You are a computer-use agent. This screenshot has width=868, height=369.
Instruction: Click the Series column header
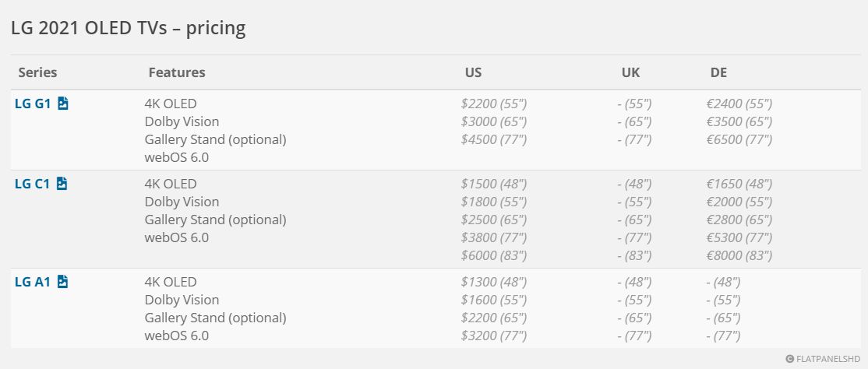click(37, 72)
